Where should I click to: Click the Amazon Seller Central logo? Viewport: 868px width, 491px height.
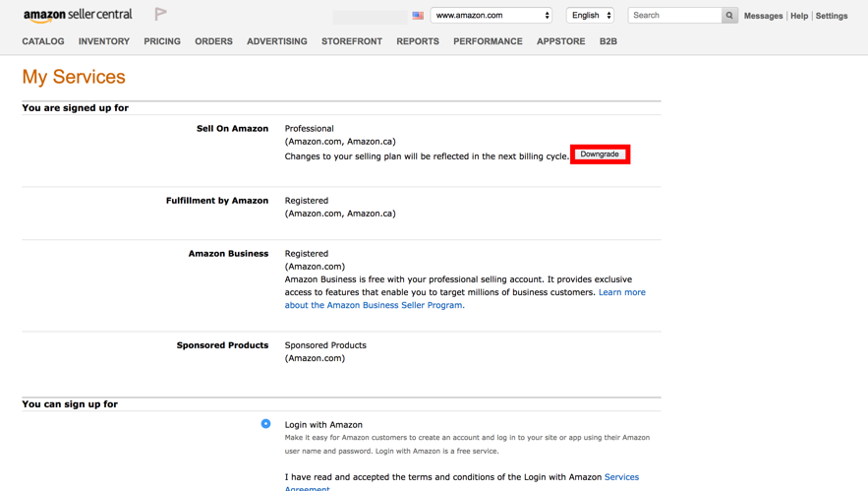click(78, 15)
